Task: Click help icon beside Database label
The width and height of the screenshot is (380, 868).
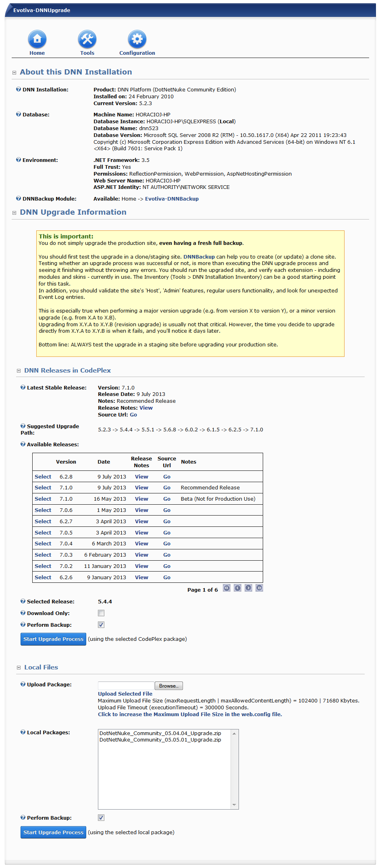Action: click(x=19, y=114)
